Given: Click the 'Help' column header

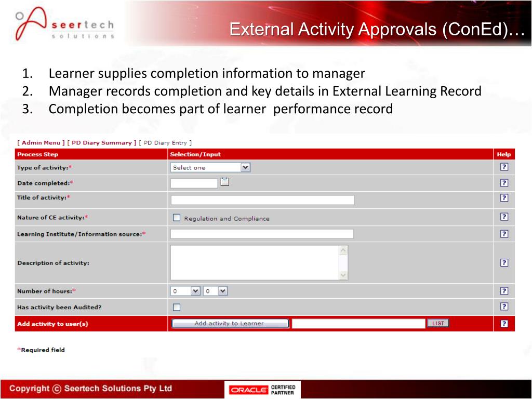Looking at the screenshot, I should point(504,154).
